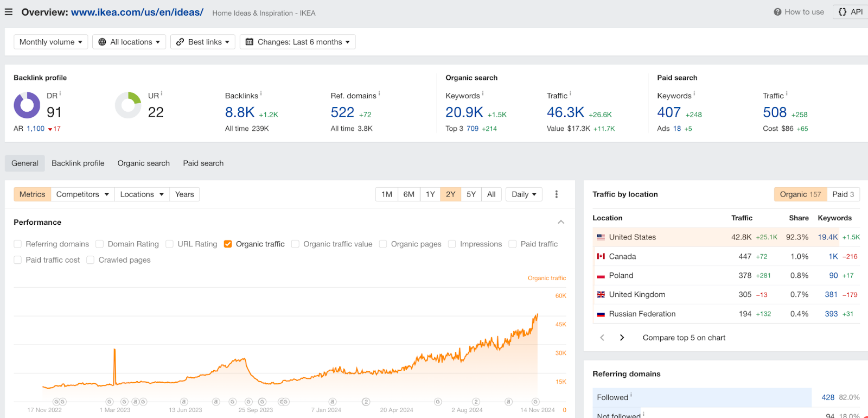Viewport: 868px width, 418px height.
Task: Click the United Kingdom flag icon
Action: [x=601, y=295]
